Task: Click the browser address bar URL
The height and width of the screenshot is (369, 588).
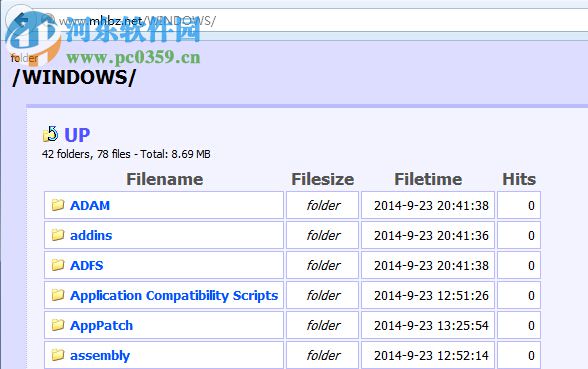Action: (x=137, y=21)
